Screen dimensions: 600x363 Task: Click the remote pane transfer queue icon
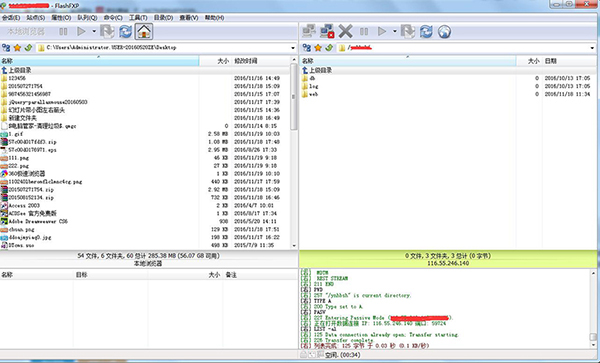point(408,31)
